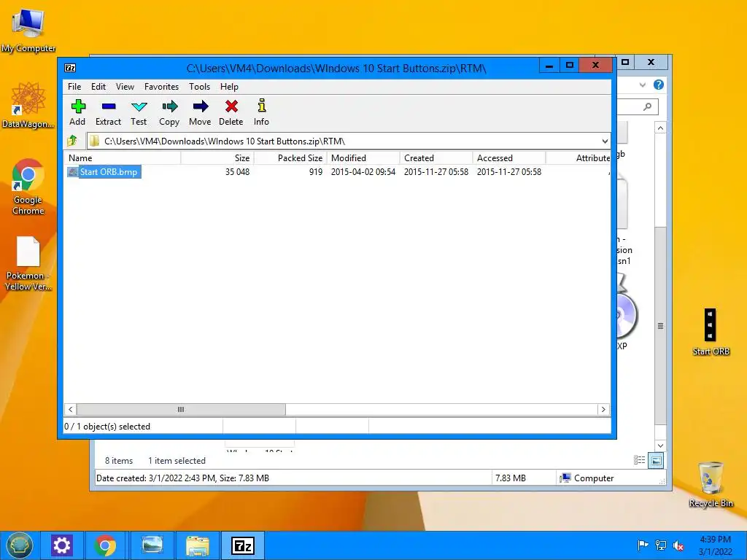Image resolution: width=747 pixels, height=560 pixels.
Task: Sort by the Size column header
Action: 217,158
